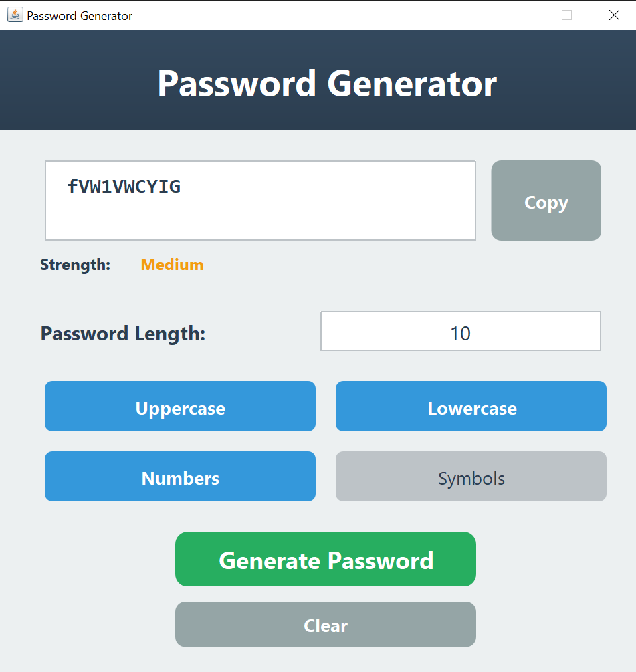Image resolution: width=636 pixels, height=672 pixels.
Task: Click the Password Generator title banner
Action: (x=327, y=82)
